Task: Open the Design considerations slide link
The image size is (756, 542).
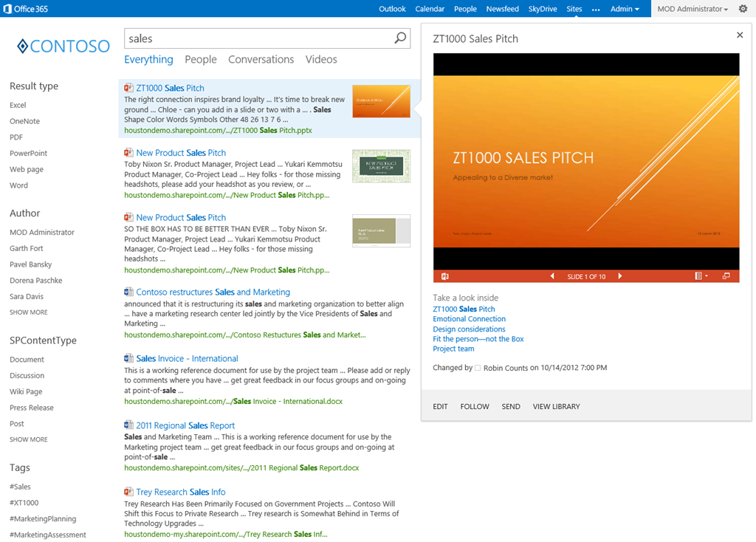Action: (x=469, y=329)
